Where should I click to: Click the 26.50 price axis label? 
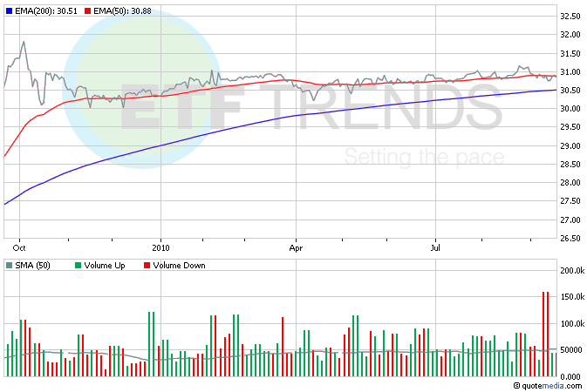coord(570,239)
